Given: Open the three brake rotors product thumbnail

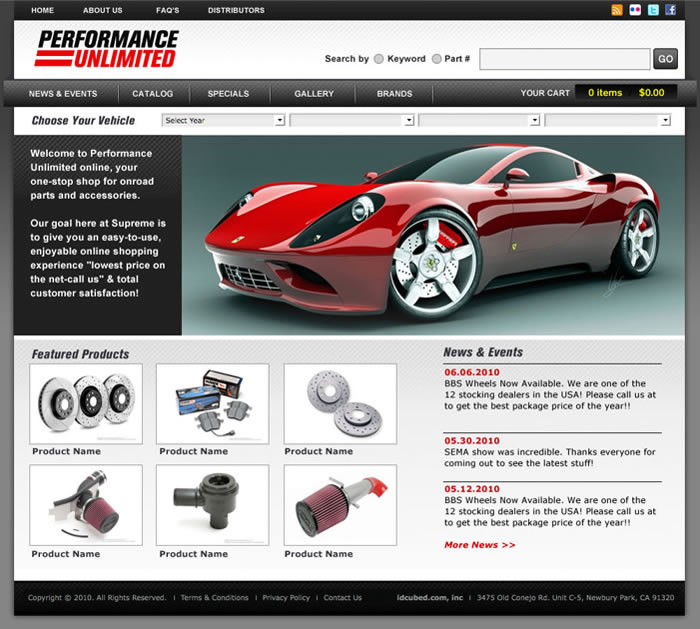Looking at the screenshot, I should [86, 404].
